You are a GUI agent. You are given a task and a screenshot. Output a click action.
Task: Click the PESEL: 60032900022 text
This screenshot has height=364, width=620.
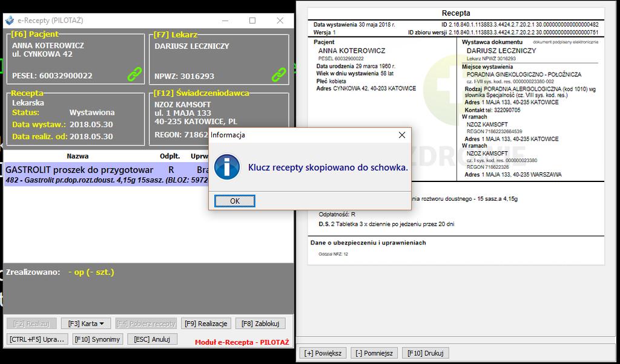point(52,76)
